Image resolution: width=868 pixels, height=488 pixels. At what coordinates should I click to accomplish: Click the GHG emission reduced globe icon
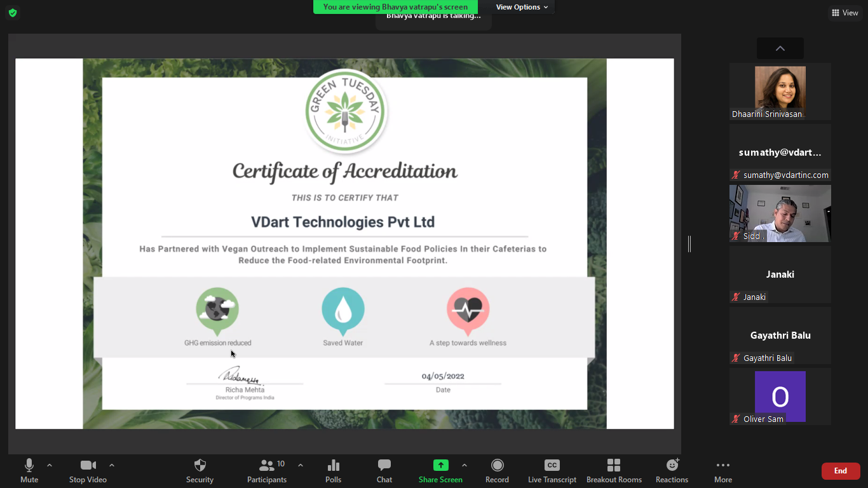[217, 311]
